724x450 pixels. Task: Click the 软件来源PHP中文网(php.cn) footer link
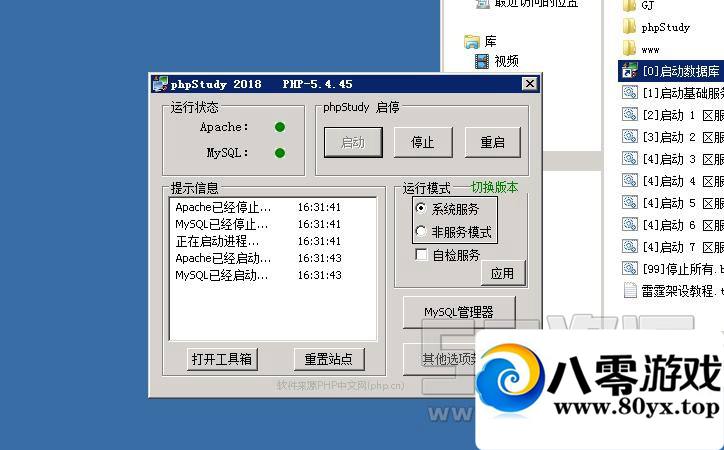(341, 385)
